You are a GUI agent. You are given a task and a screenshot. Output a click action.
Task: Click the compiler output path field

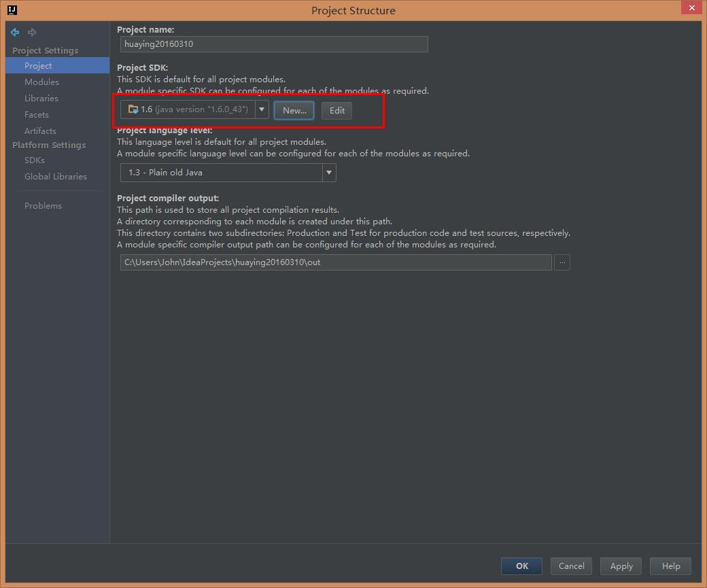[336, 262]
